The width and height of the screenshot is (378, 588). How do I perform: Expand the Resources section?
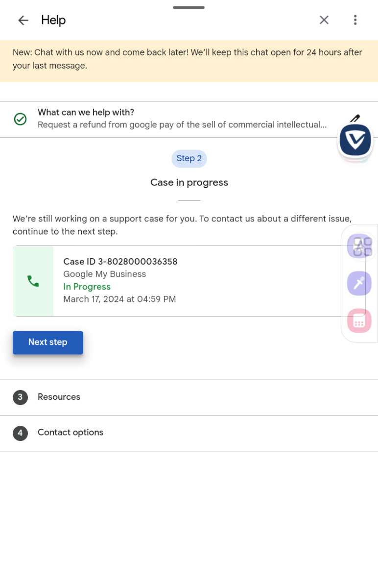(x=189, y=397)
